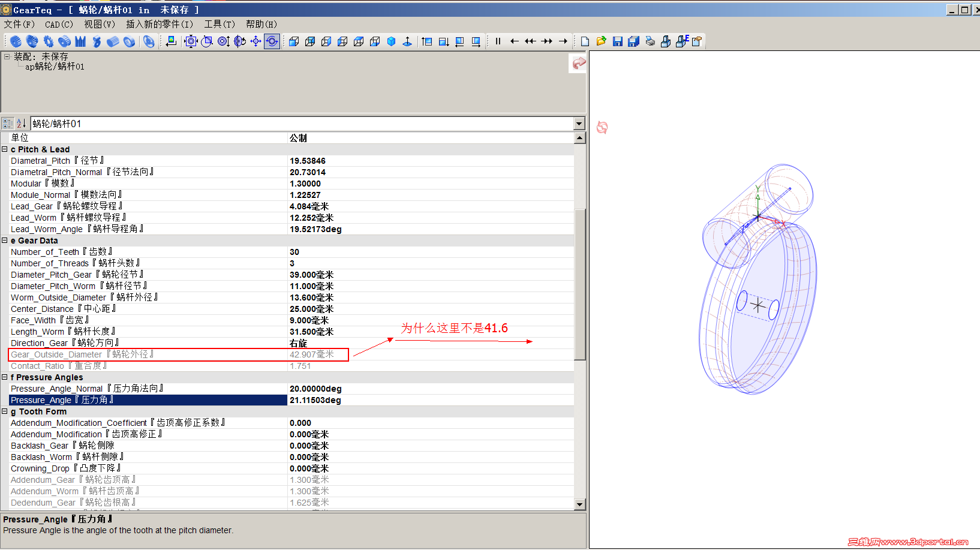Pause the animation with the pause icon

point(498,41)
